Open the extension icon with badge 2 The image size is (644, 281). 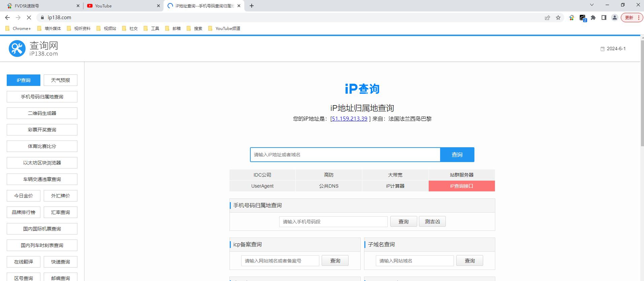[x=583, y=18]
